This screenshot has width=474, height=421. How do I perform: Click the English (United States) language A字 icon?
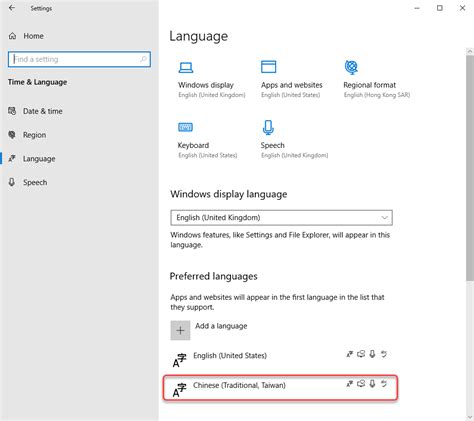tap(179, 360)
